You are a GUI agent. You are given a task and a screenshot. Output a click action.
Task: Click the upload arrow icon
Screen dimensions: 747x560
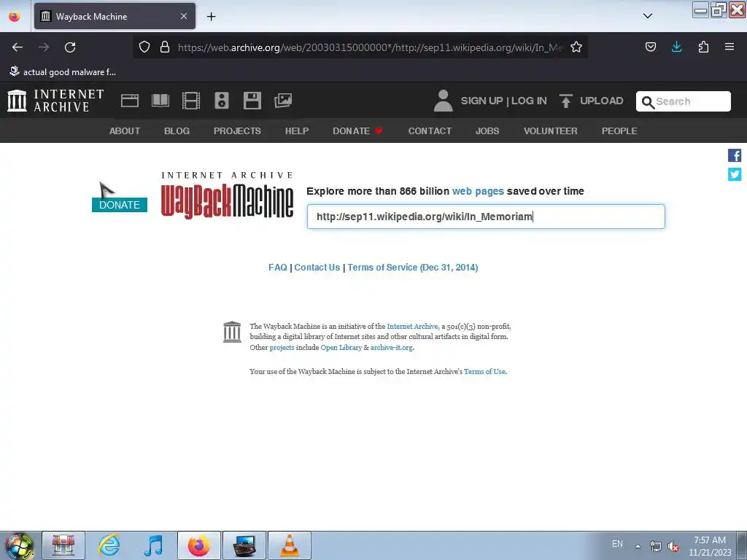[x=565, y=101]
